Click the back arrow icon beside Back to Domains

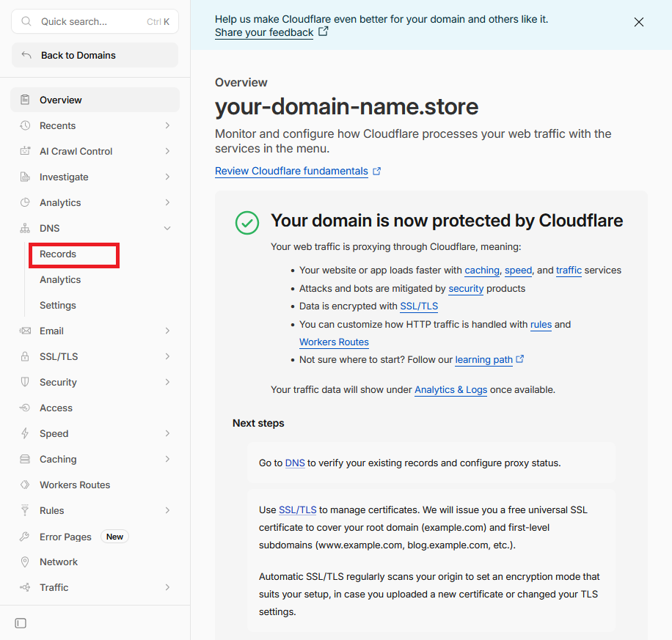(26, 55)
